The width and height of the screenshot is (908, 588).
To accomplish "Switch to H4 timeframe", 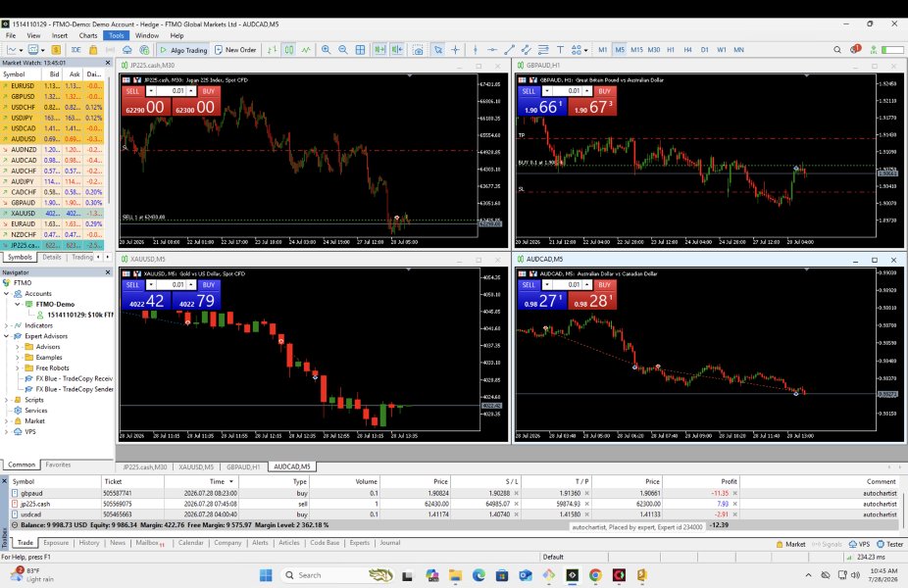I will 688,50.
